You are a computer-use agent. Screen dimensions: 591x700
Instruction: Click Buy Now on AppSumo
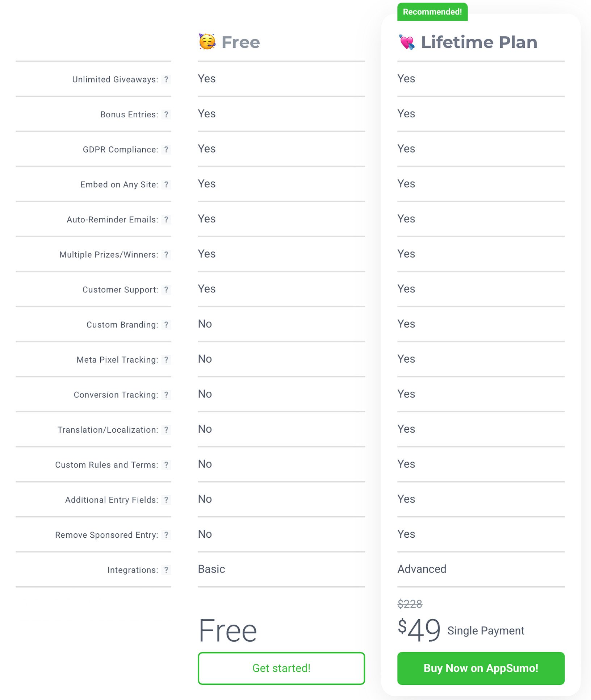(x=481, y=668)
